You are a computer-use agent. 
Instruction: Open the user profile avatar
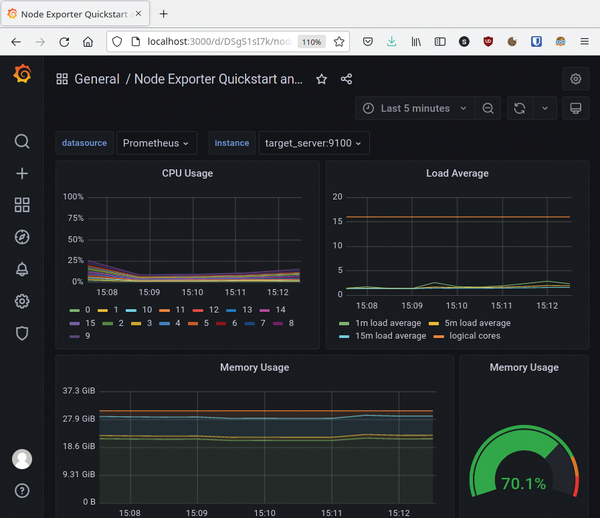[22, 459]
